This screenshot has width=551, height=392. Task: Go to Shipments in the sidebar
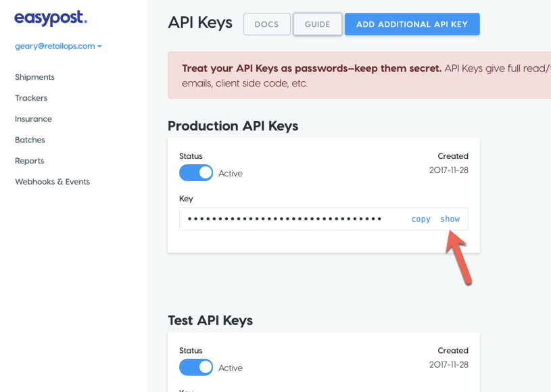[x=34, y=77]
